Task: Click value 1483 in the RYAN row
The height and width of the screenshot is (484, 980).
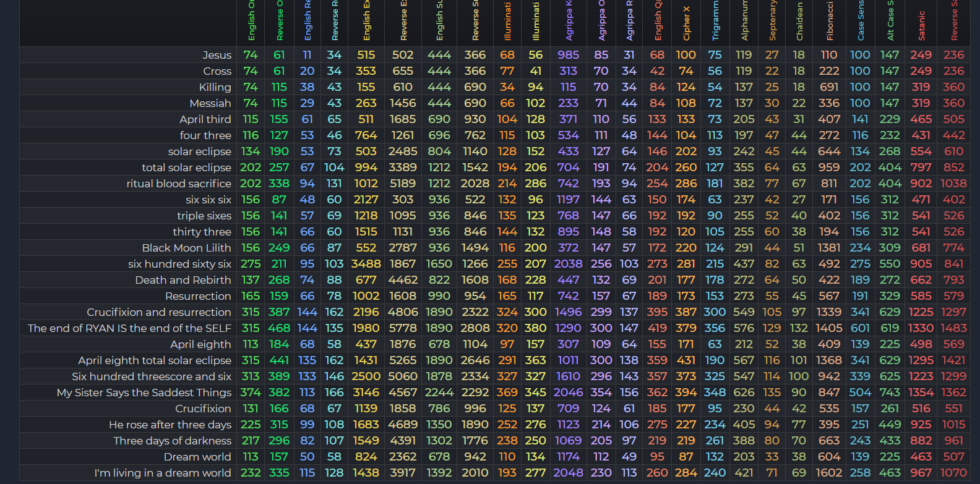Action: (x=953, y=328)
